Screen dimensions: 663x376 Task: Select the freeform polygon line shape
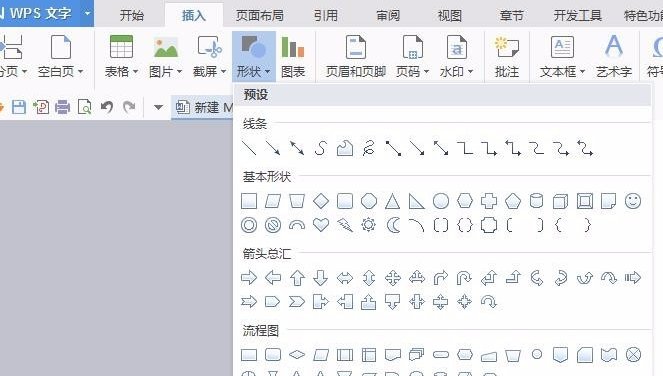pos(345,148)
